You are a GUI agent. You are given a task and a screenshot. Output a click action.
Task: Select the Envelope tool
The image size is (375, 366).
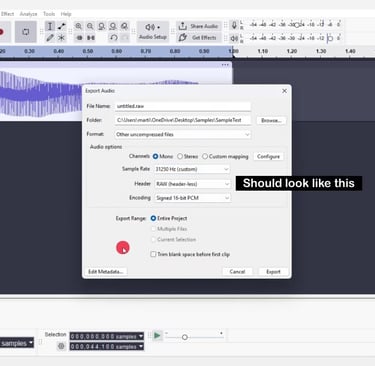[61, 26]
